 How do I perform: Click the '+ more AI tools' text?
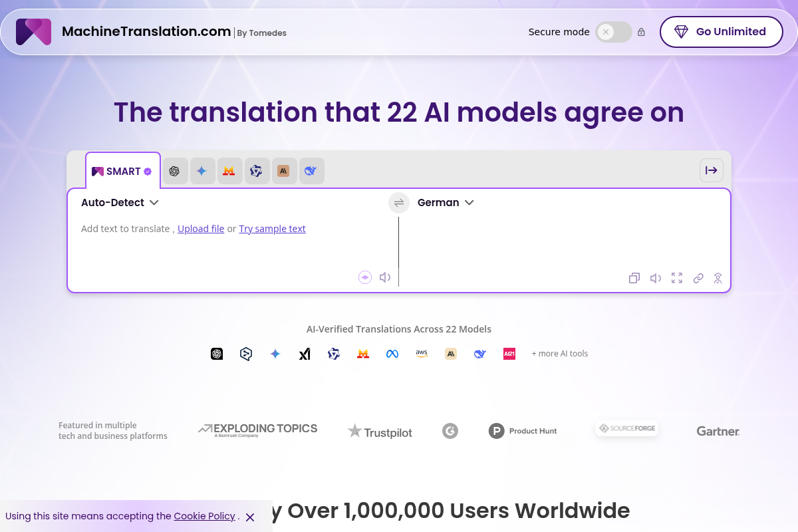click(560, 354)
